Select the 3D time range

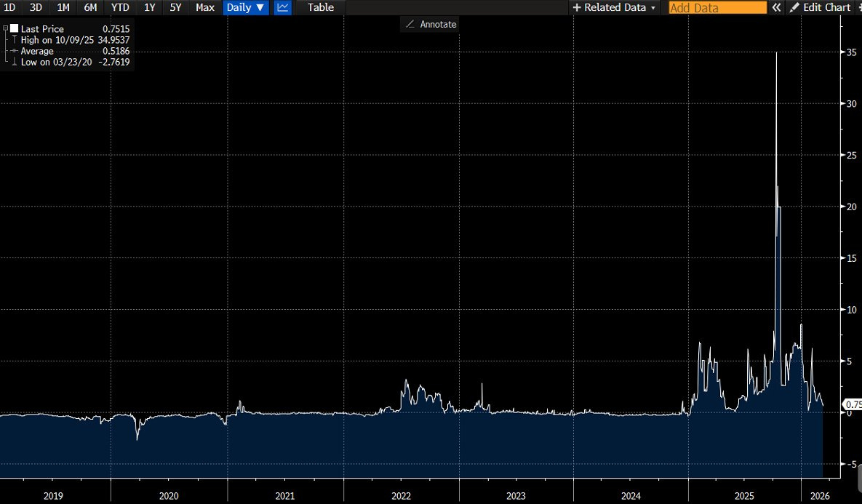tap(36, 7)
